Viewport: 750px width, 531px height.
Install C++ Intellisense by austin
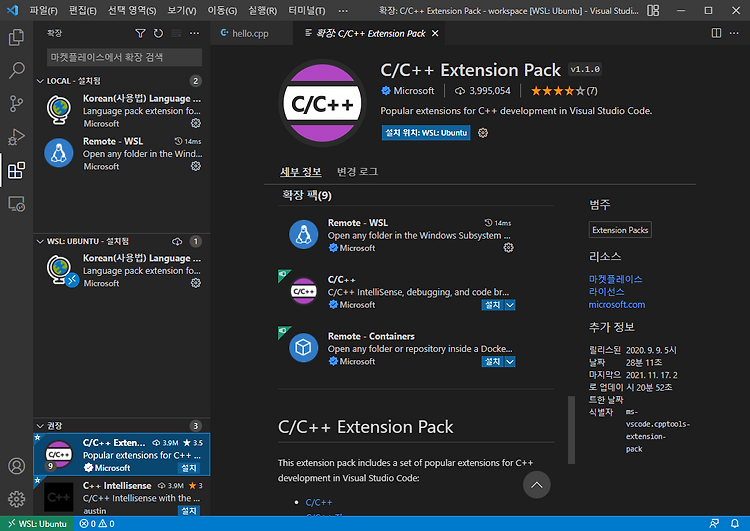(x=189, y=510)
